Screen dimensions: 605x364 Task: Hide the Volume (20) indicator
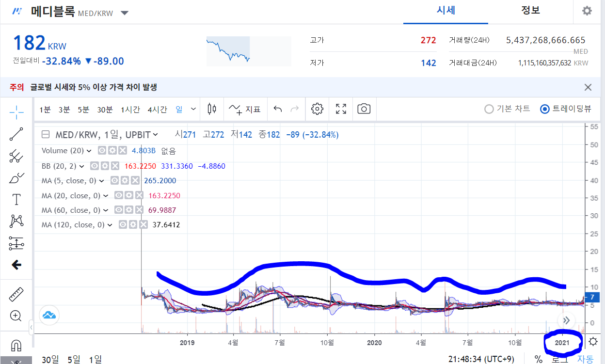pos(102,151)
